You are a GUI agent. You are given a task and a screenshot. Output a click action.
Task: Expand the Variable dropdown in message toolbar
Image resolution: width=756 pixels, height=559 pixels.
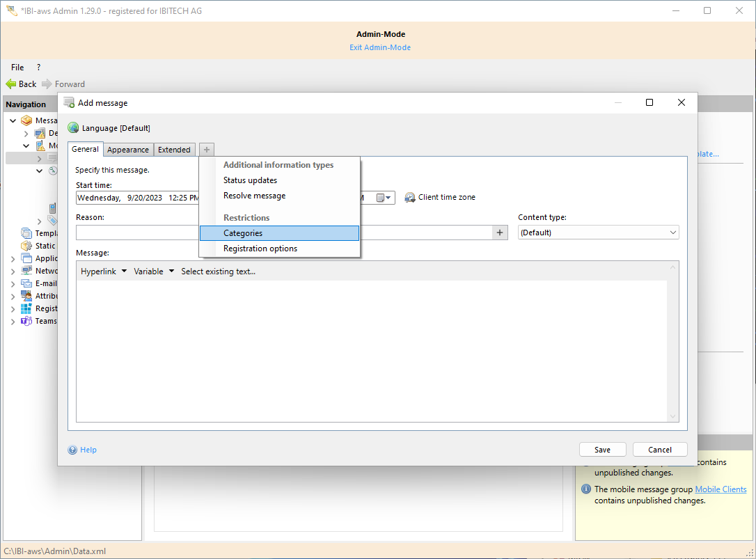[154, 271]
